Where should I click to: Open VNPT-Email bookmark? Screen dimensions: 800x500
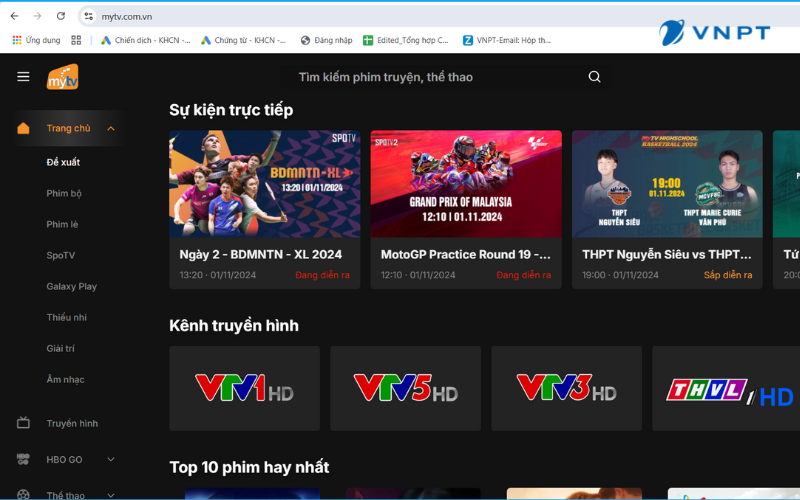click(x=507, y=40)
